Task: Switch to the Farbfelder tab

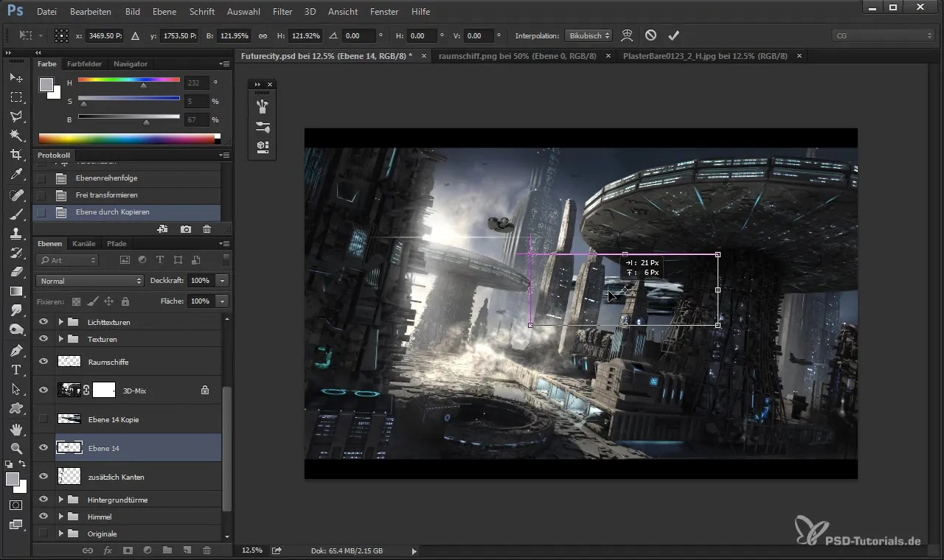Action: 84,64
